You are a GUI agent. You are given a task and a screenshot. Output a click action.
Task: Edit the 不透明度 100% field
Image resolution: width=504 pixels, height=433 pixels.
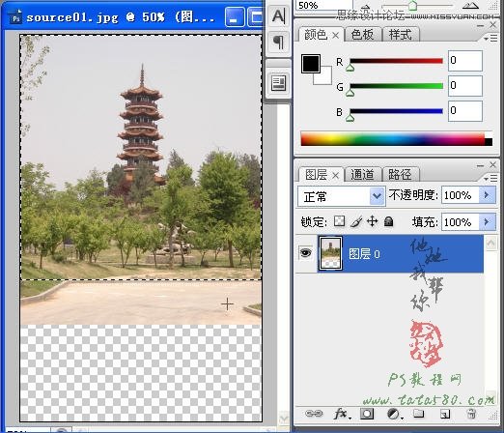pyautogui.click(x=461, y=195)
